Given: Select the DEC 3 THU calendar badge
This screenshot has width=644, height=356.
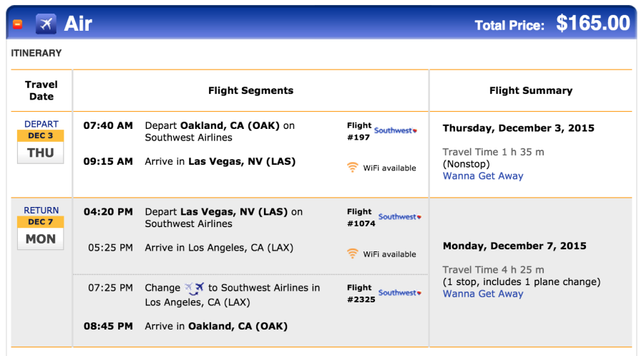Looking at the screenshot, I should point(40,147).
